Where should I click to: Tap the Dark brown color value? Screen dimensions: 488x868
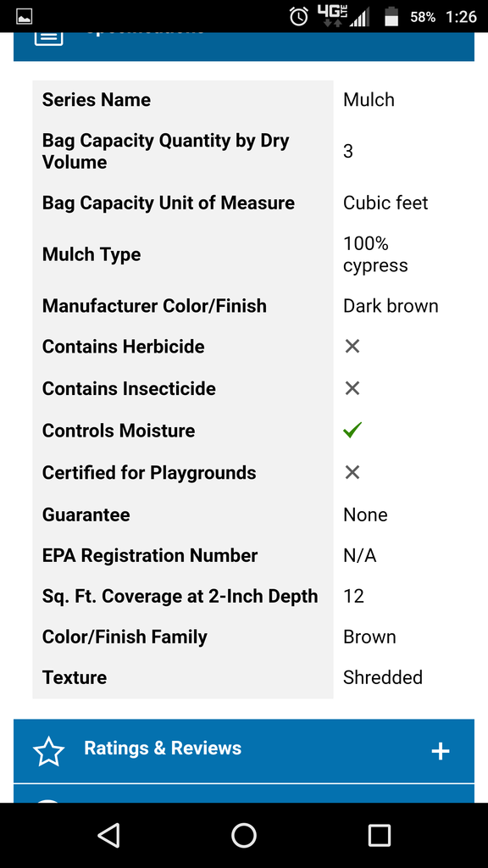click(391, 306)
